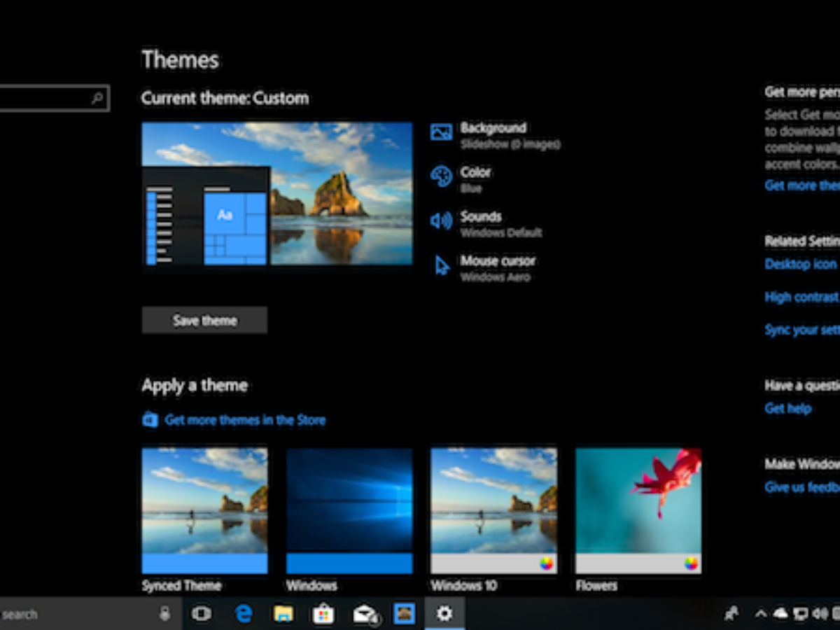Click the Save theme button
Image resolution: width=840 pixels, height=630 pixels.
pos(204,320)
